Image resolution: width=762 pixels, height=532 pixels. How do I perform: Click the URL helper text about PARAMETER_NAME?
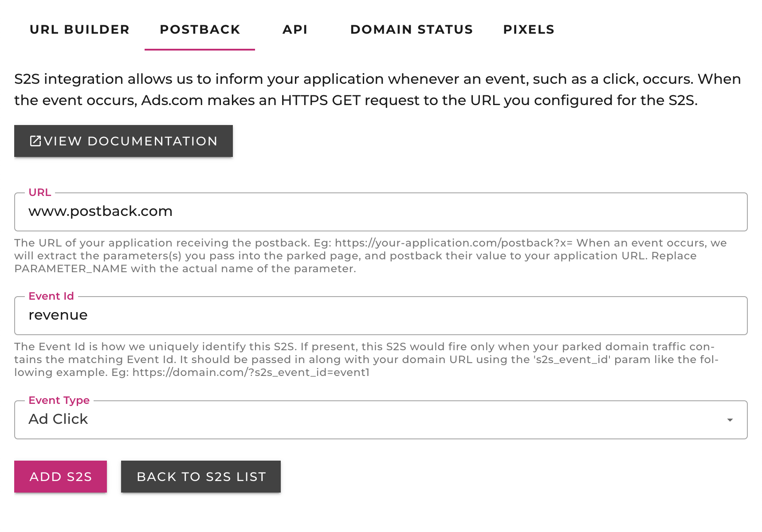[185, 269]
